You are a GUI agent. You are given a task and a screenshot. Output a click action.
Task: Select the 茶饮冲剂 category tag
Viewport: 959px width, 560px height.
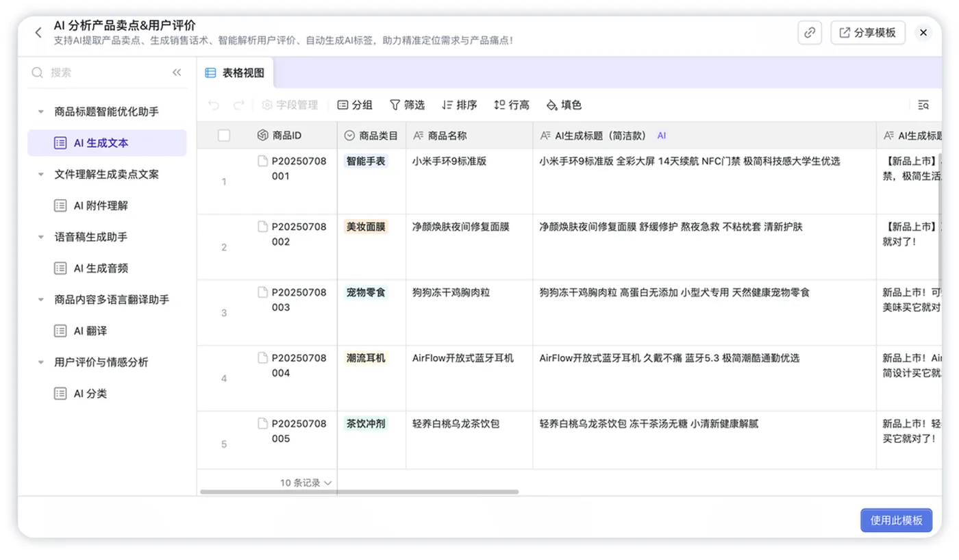click(366, 424)
